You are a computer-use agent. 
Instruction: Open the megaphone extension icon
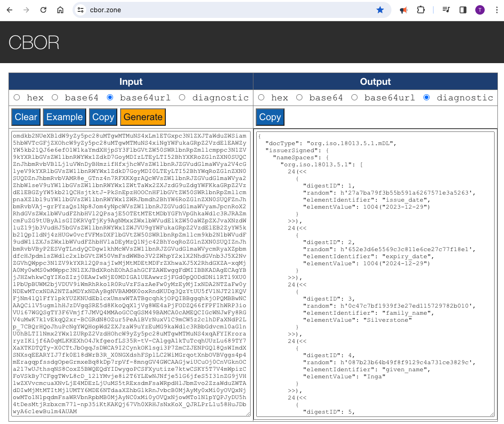[x=404, y=10]
